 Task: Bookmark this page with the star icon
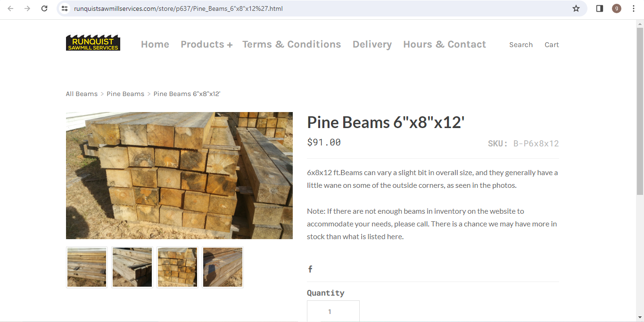(576, 8)
